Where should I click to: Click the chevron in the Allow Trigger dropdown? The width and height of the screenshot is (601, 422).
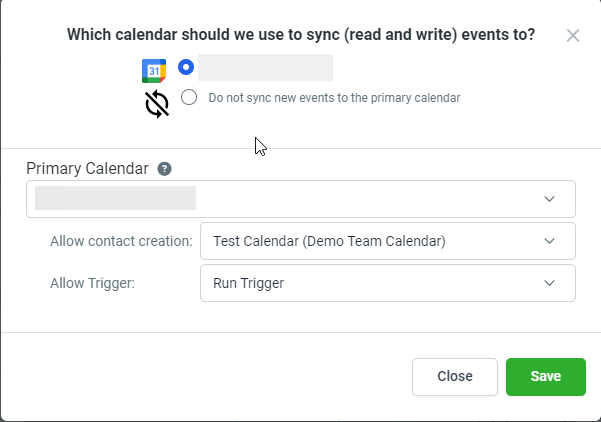(549, 283)
